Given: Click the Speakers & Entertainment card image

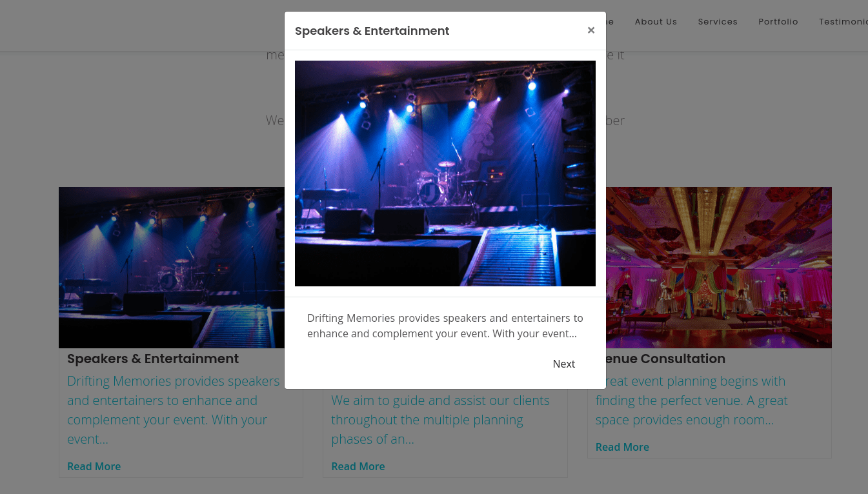Looking at the screenshot, I should 172,268.
